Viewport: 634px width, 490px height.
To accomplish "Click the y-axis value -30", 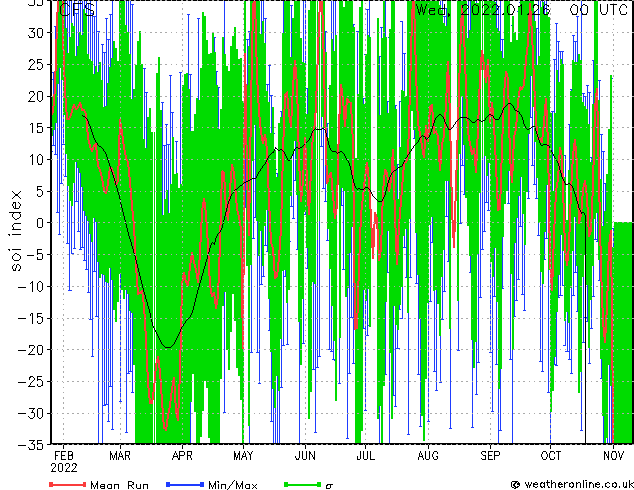I will (30, 413).
